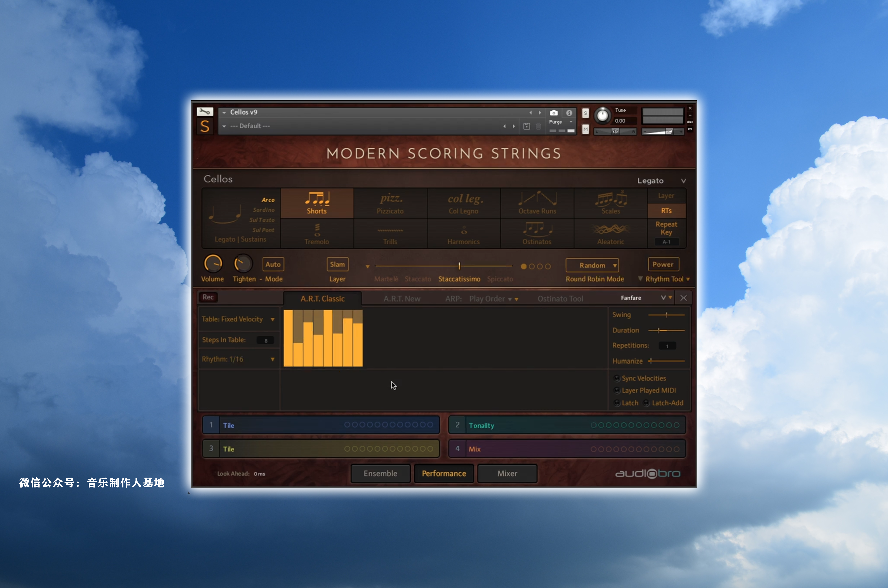Select the Legato Sustains articulation

point(240,239)
